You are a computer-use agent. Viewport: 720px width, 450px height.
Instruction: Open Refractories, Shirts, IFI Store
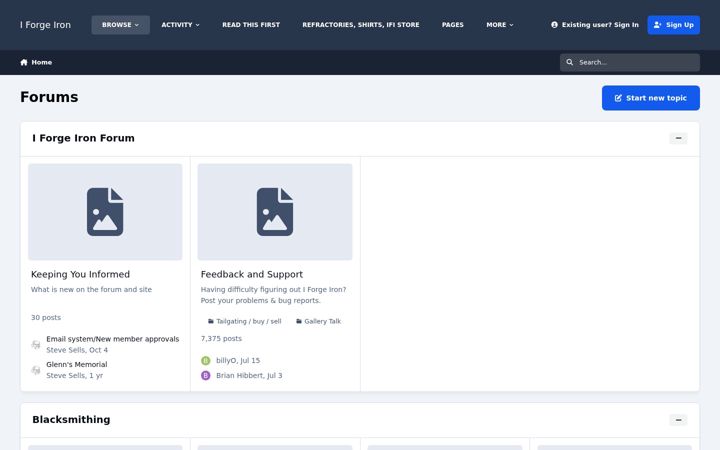(361, 25)
